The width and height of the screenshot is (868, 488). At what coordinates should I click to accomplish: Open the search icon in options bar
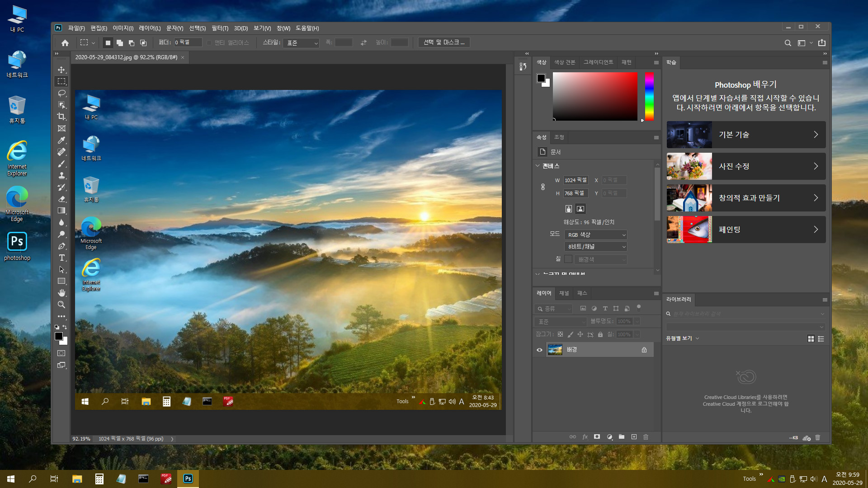[788, 43]
